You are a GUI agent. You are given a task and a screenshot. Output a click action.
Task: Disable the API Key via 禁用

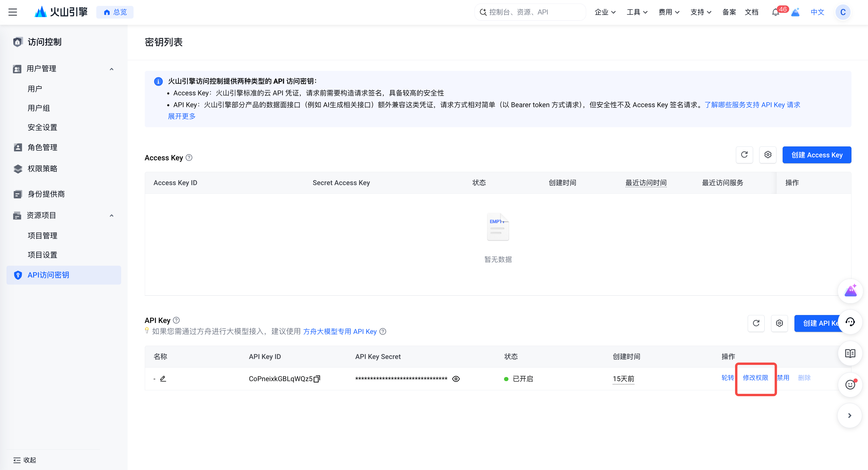[783, 378]
